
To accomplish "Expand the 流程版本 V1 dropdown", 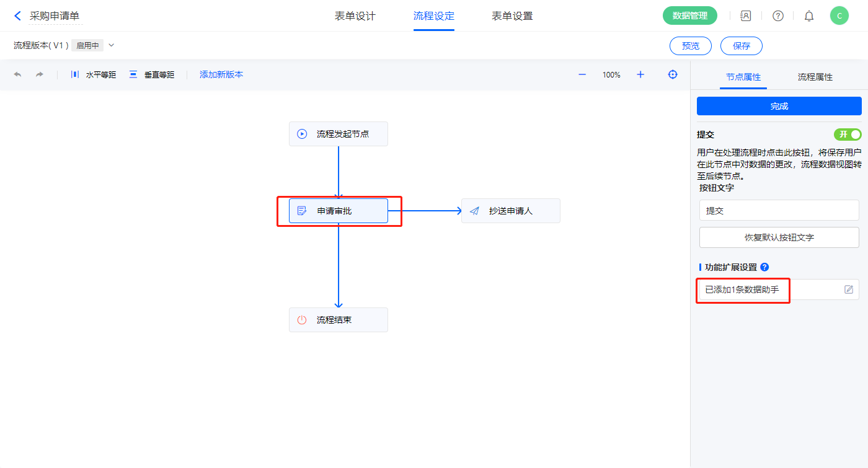I will click(112, 45).
